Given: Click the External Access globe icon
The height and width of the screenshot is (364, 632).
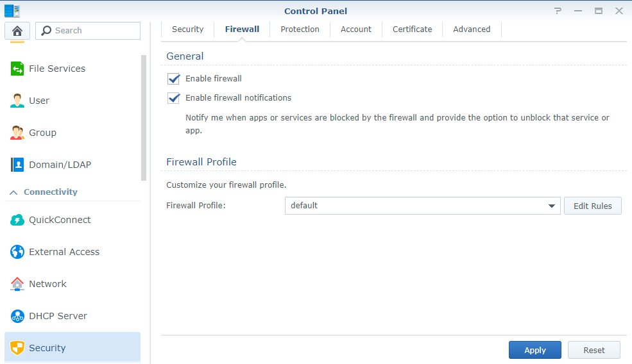Looking at the screenshot, I should pos(17,252).
